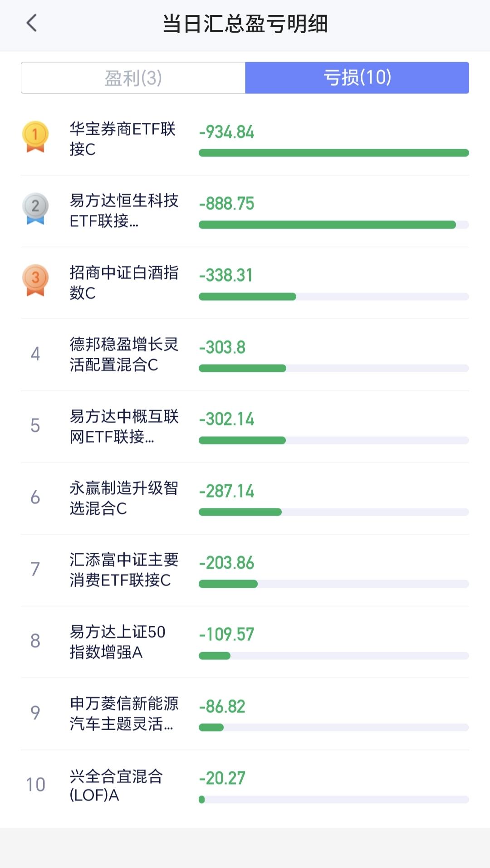This screenshot has height=868, width=490.
Task: Open 招商中证白酒指数C fund
Action: [x=245, y=283]
